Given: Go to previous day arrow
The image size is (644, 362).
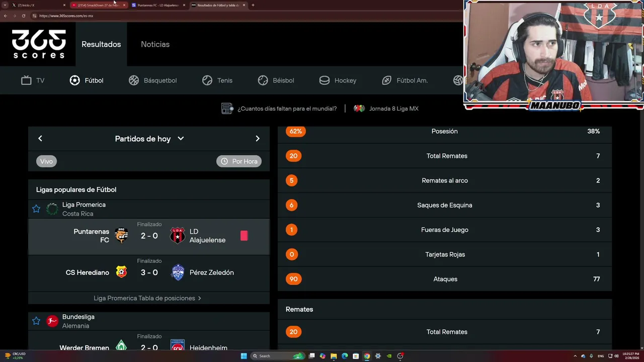Looking at the screenshot, I should (x=40, y=138).
